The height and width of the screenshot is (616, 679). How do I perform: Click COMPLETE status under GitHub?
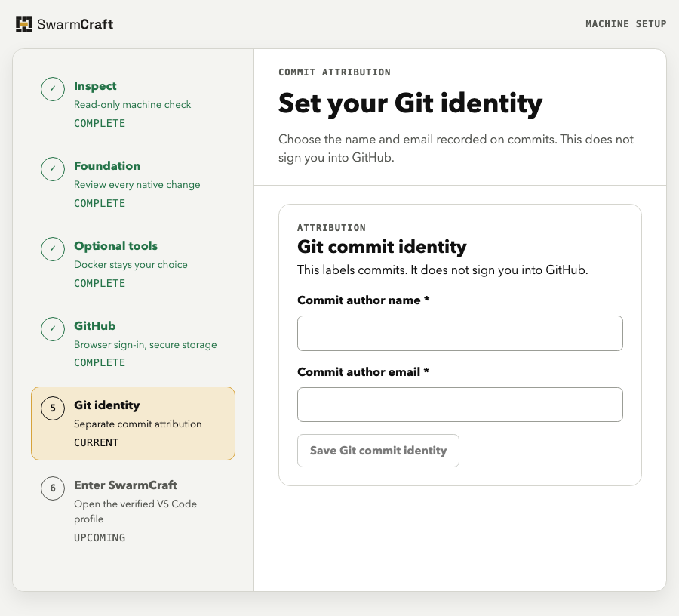click(x=100, y=362)
